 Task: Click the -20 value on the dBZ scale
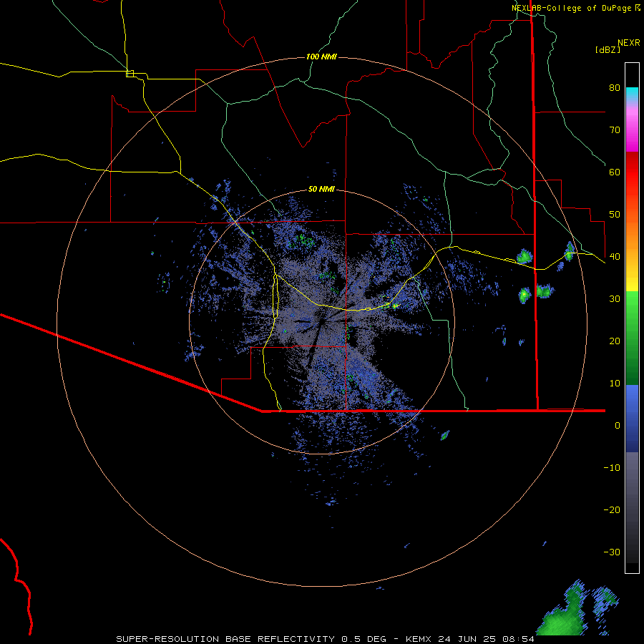click(x=612, y=509)
